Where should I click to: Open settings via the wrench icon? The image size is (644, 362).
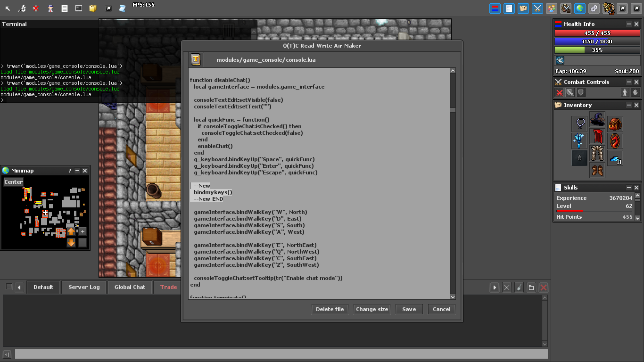pyautogui.click(x=22, y=8)
